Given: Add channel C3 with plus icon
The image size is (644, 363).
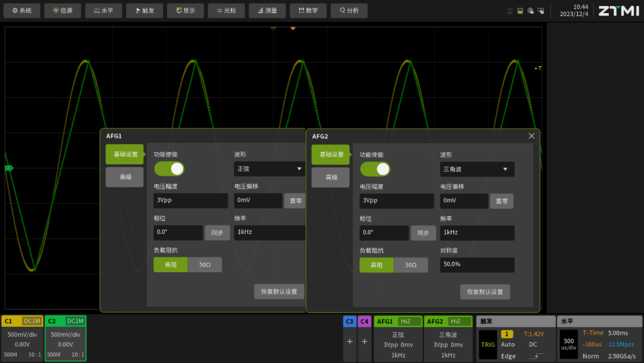Looking at the screenshot, I should (349, 342).
